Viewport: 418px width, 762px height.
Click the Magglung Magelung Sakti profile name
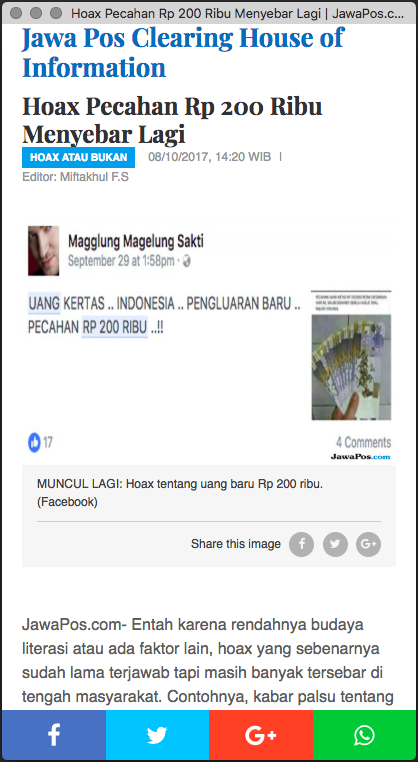[136, 241]
